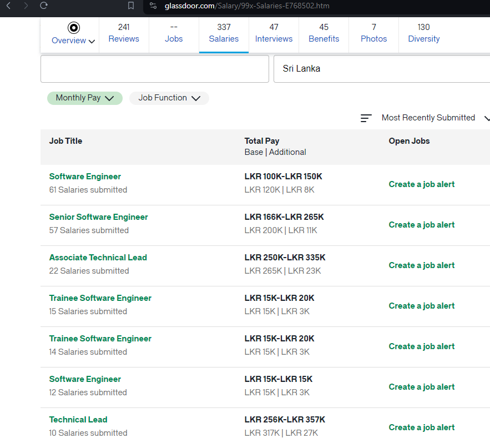
Task: Create job alert for 15-salary Trainee Software Engineer
Action: point(422,306)
